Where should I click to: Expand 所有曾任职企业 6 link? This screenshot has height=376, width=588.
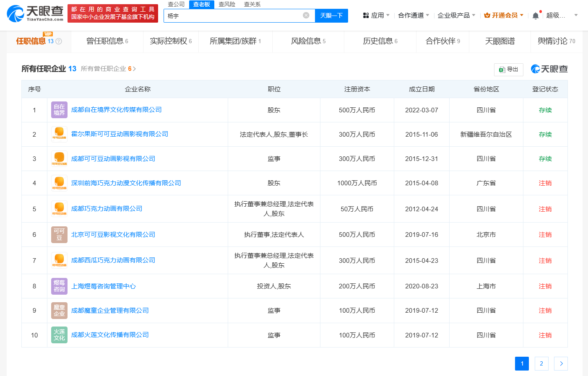click(108, 69)
